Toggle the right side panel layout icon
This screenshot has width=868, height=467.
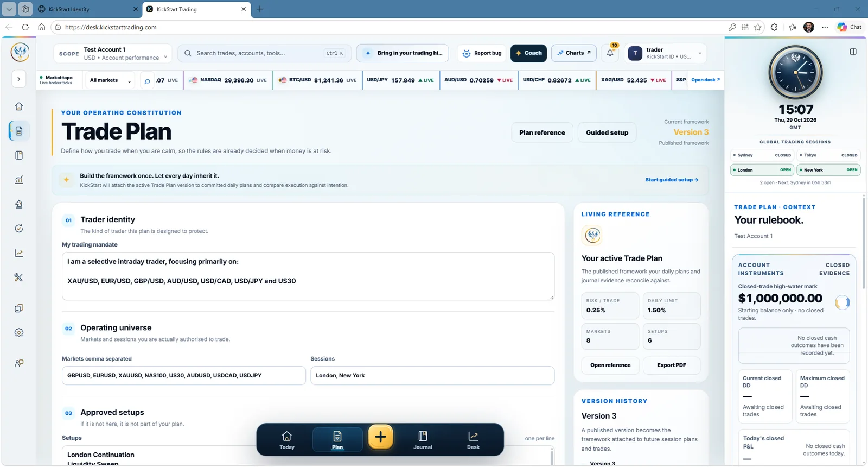tap(853, 52)
